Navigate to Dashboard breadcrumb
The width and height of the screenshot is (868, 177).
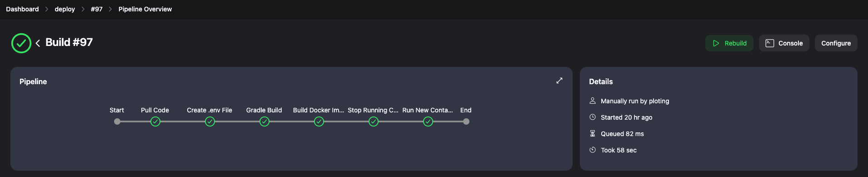22,9
